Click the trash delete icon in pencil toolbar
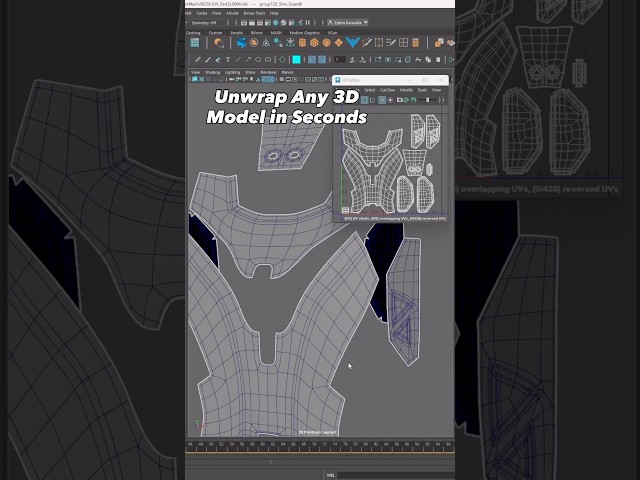Screen dimensions: 640x480 pyautogui.click(x=438, y=60)
